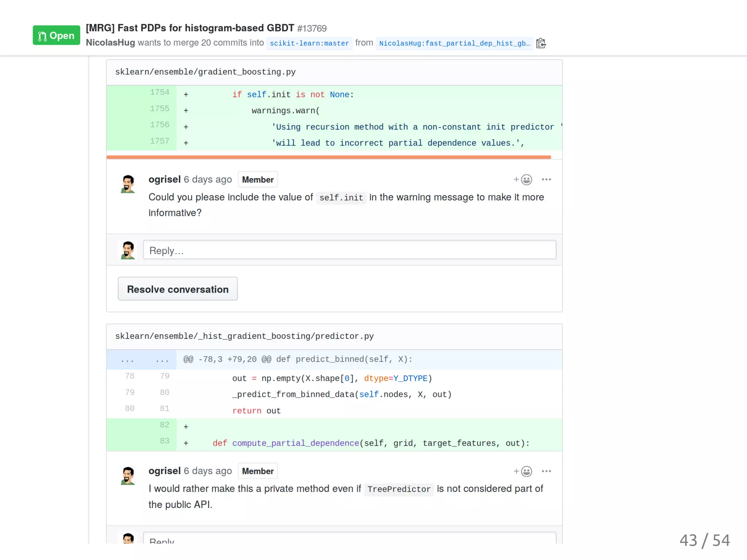Click ogrisel avatar beside TreePredictor comment
This screenshot has width=747, height=560.
point(128,475)
